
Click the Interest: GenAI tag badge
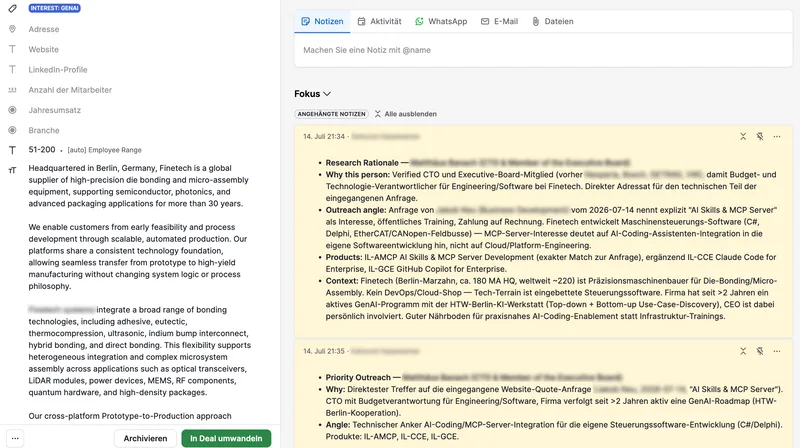coord(55,8)
